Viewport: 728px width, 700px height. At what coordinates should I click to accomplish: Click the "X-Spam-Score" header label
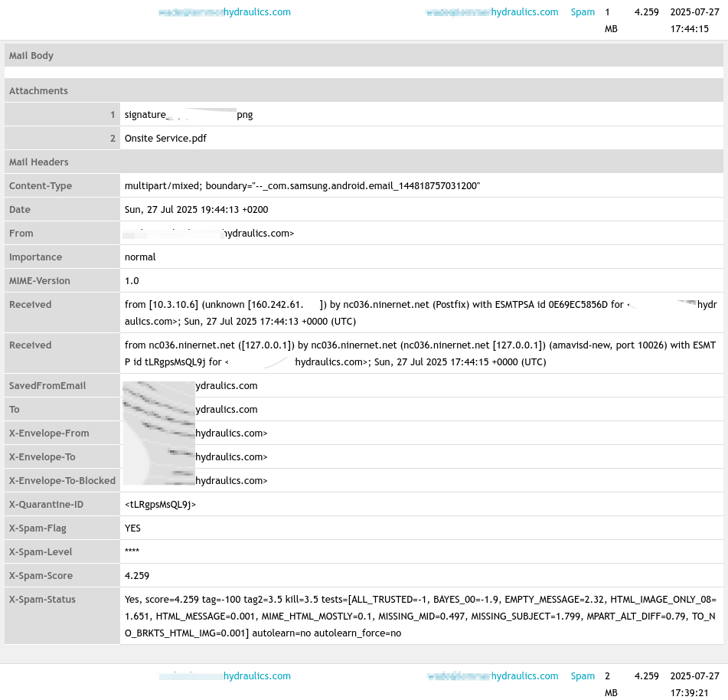(x=41, y=575)
